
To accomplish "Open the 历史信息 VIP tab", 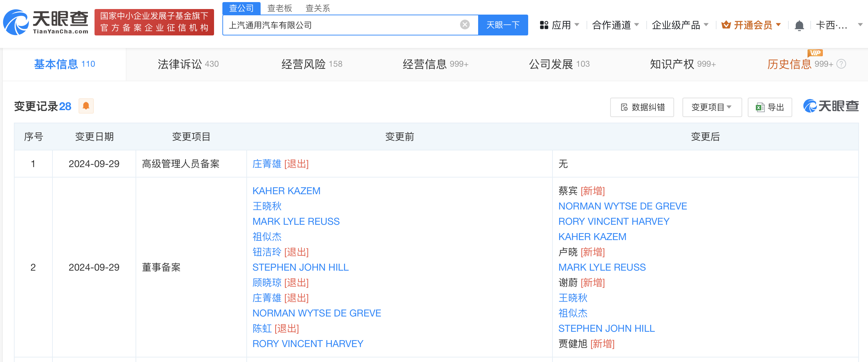I will [800, 64].
